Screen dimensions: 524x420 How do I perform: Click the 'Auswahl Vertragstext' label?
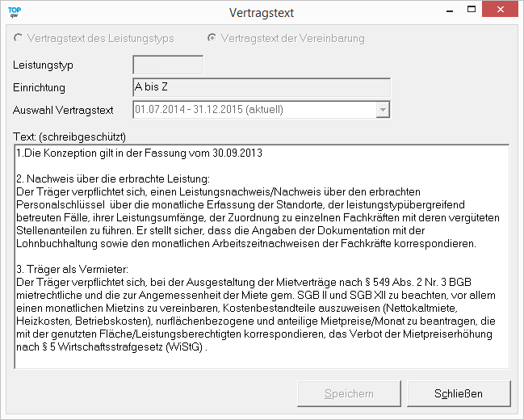(x=63, y=110)
